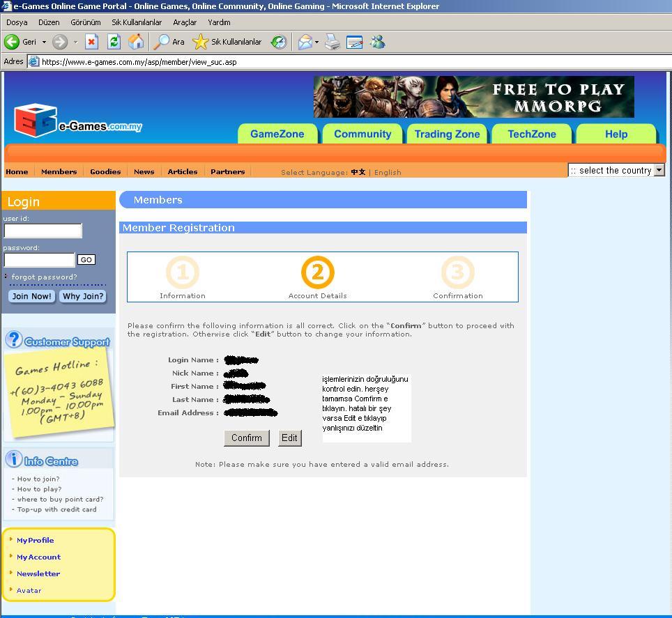Open the News nav link
672x618 pixels.
pyautogui.click(x=144, y=171)
